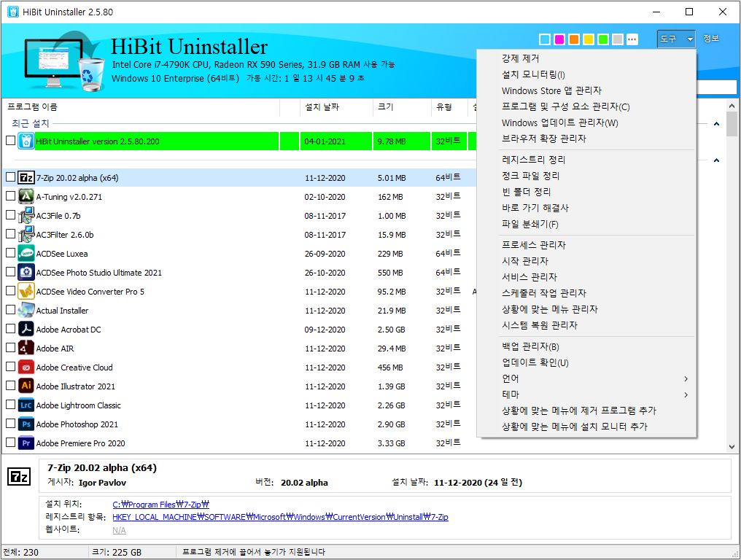Tick the Adobe Premiere Pro 2020 checkbox
Image resolution: width=741 pixels, height=560 pixels.
(x=10, y=443)
